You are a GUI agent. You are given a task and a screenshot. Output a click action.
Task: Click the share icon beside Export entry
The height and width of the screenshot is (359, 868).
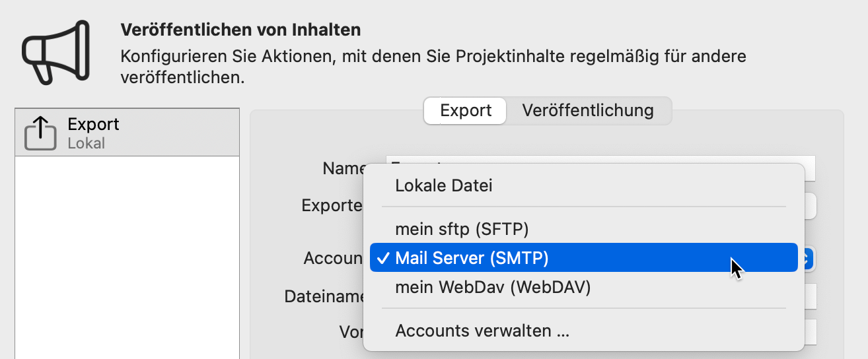point(40,133)
